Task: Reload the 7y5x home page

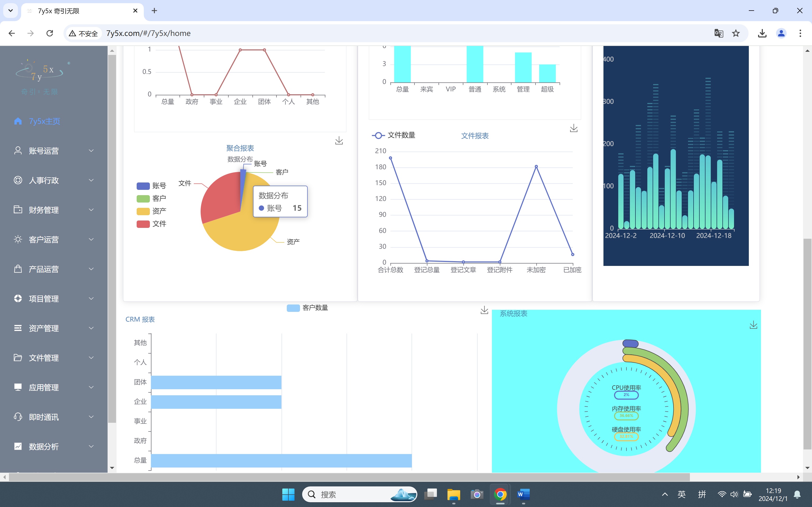Action: [50, 33]
